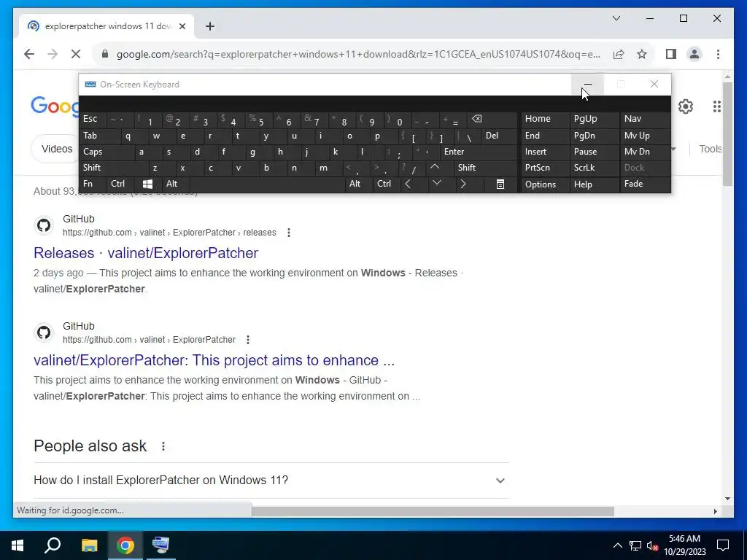
Task: Open People also ask options dots
Action: (x=163, y=447)
